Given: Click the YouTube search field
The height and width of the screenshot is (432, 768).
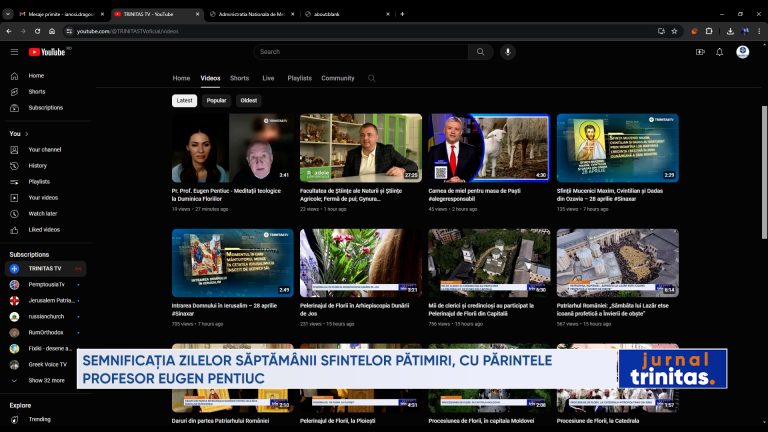Looking at the screenshot, I should [x=361, y=52].
